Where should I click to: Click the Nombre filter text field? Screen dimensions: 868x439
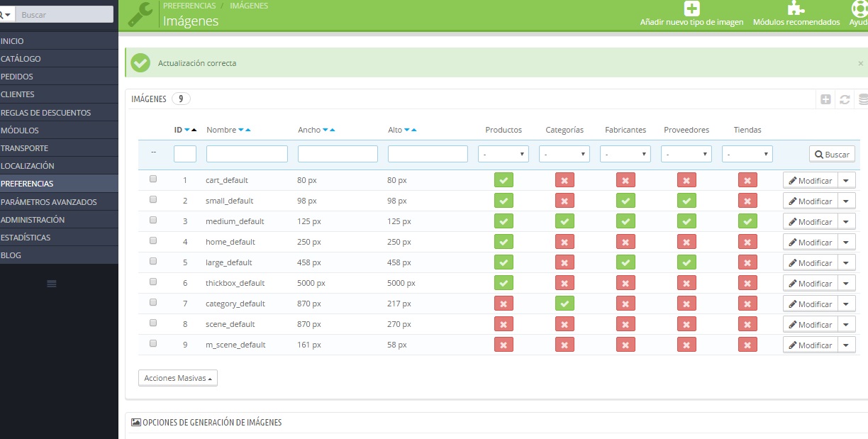point(247,154)
